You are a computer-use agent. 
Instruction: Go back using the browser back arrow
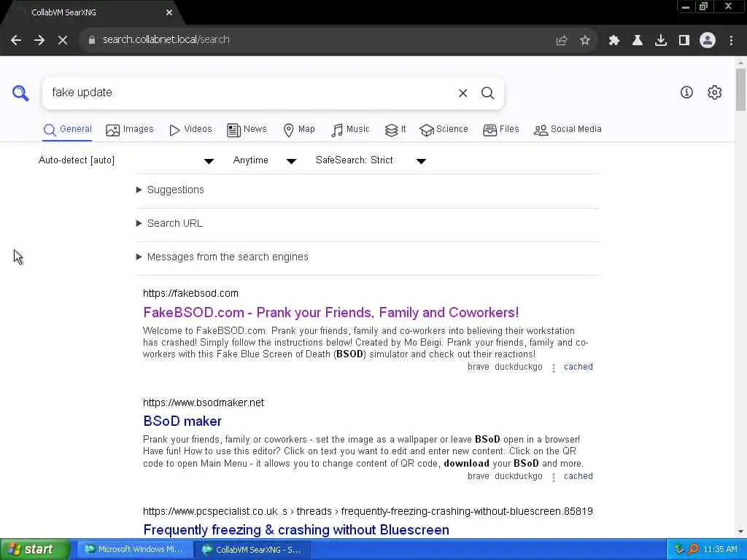pos(16,40)
